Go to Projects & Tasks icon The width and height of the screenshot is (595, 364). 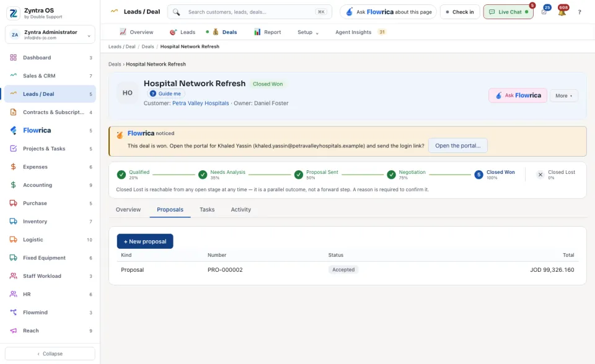13,149
